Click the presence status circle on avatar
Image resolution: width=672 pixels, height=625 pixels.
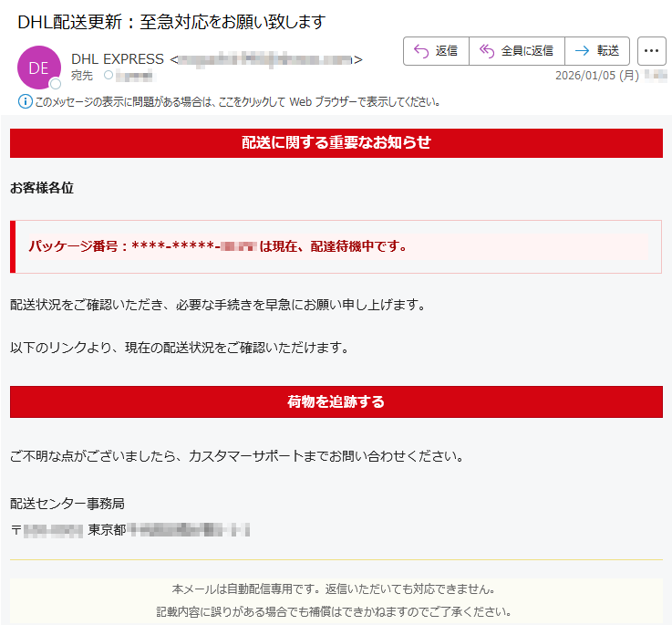click(x=55, y=84)
